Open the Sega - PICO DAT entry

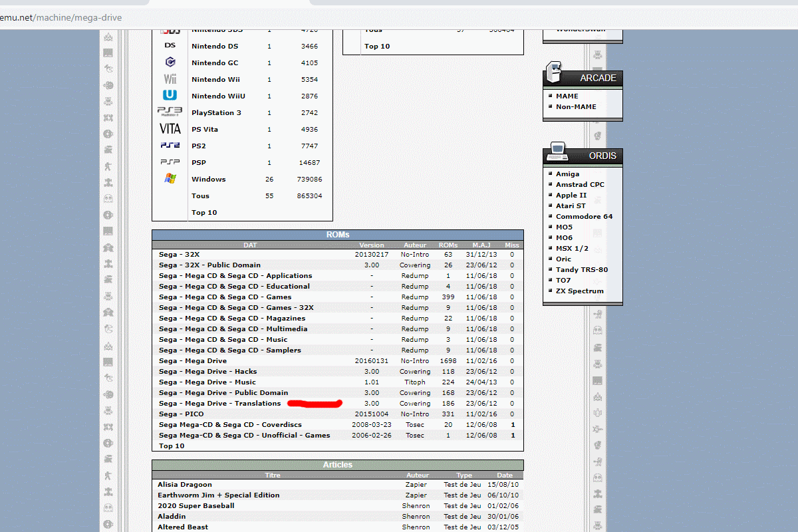182,414
